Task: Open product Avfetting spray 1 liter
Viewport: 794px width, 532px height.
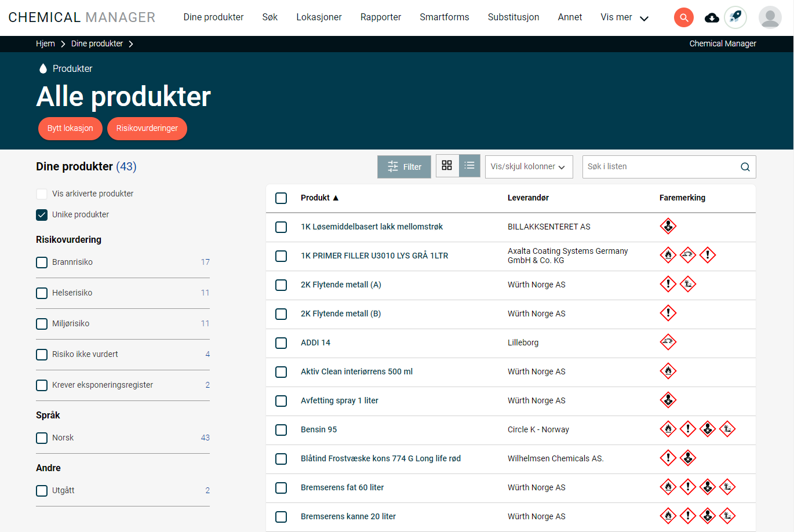Action: 340,400
